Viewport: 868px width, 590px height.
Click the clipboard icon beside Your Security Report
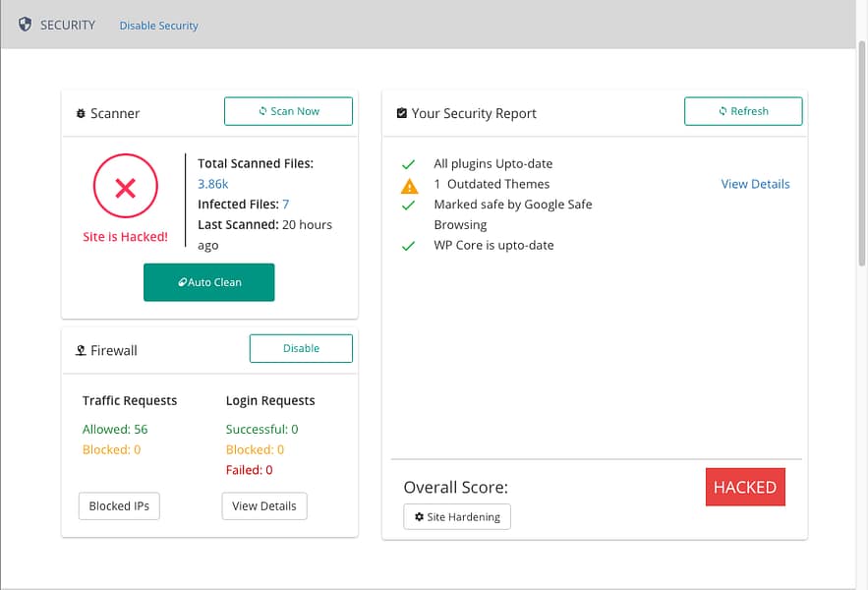[x=401, y=113]
